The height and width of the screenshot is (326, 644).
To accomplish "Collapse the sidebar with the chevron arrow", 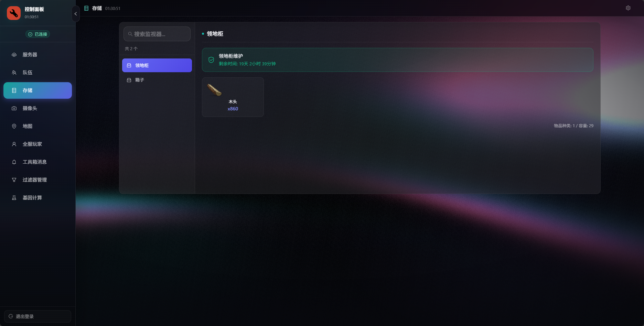I will pyautogui.click(x=76, y=14).
